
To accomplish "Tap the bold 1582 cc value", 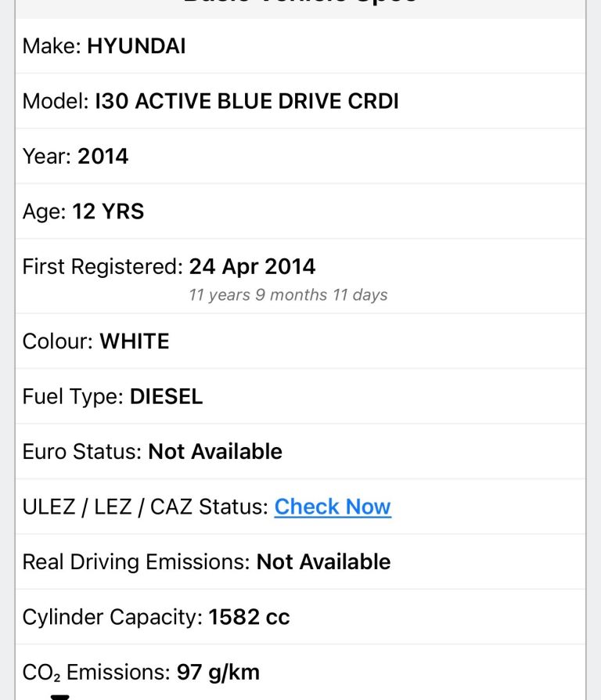I will (x=249, y=617).
